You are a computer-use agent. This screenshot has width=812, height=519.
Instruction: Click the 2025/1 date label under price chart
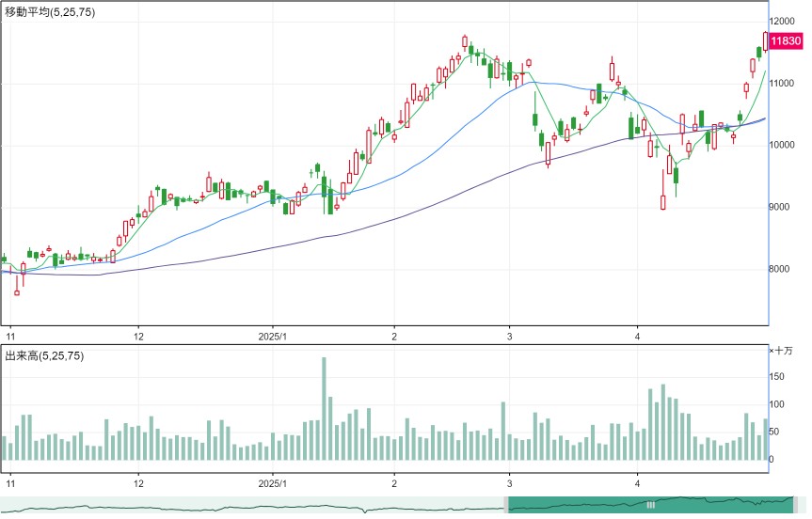coord(273,337)
